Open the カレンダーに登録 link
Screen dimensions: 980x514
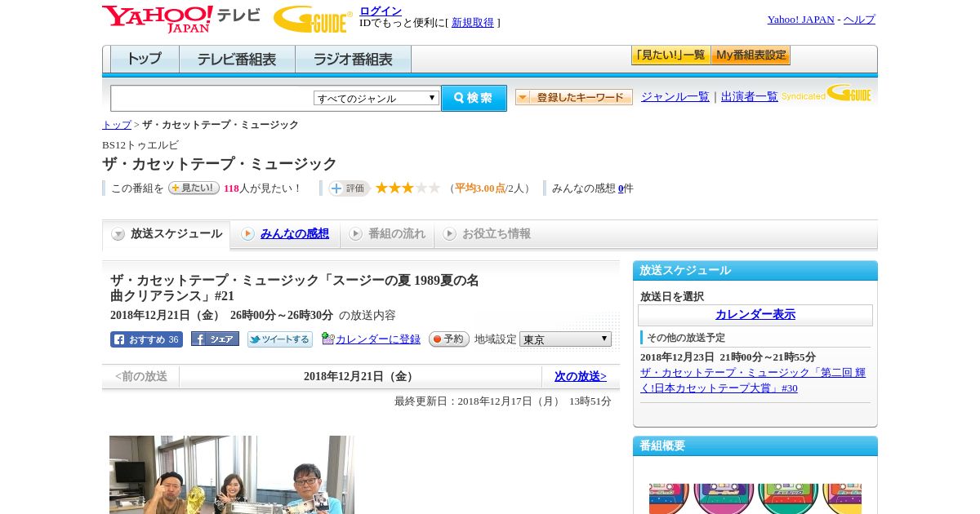click(x=378, y=339)
